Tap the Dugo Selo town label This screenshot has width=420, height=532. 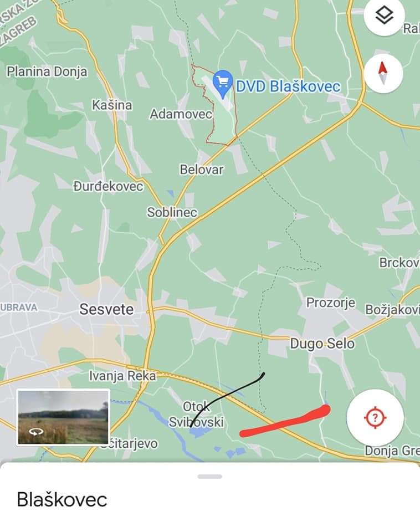click(x=322, y=344)
